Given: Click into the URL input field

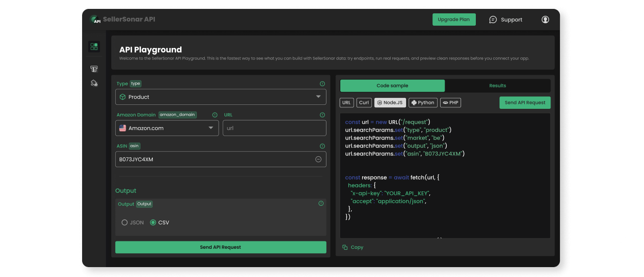Looking at the screenshot, I should point(274,128).
